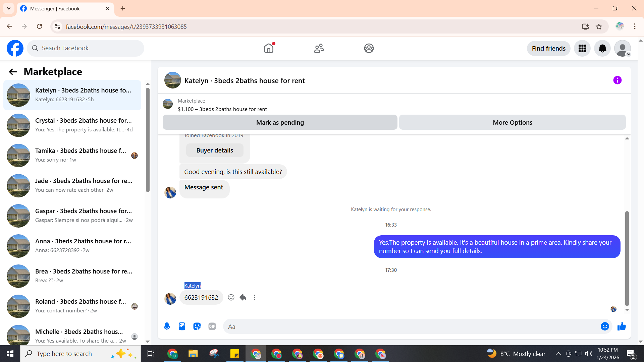Open the GIF picker icon

212,326
